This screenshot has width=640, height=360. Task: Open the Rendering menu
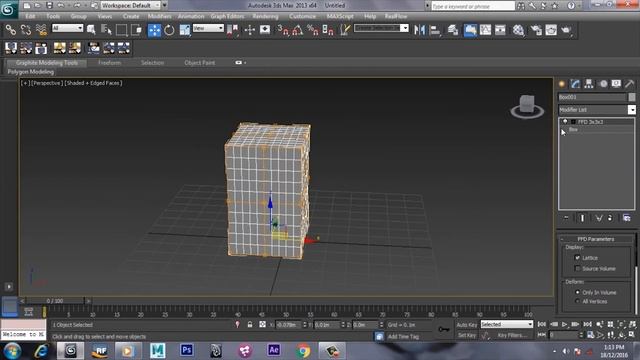point(265,16)
